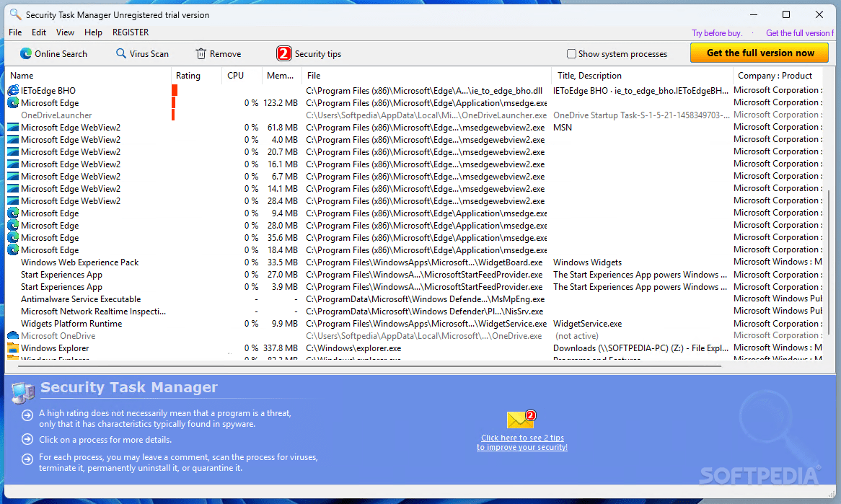
Task: Select Start Experiences App 27.0 MB row
Action: click(x=414, y=275)
